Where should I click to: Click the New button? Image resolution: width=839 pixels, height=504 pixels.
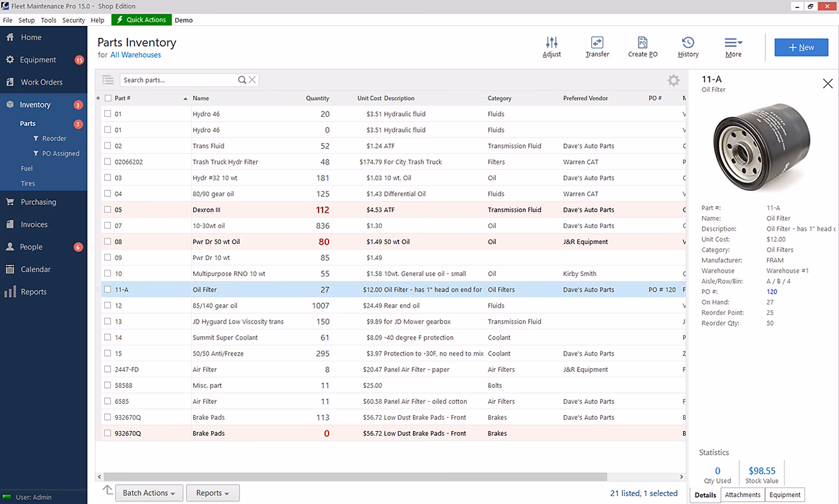click(x=801, y=47)
